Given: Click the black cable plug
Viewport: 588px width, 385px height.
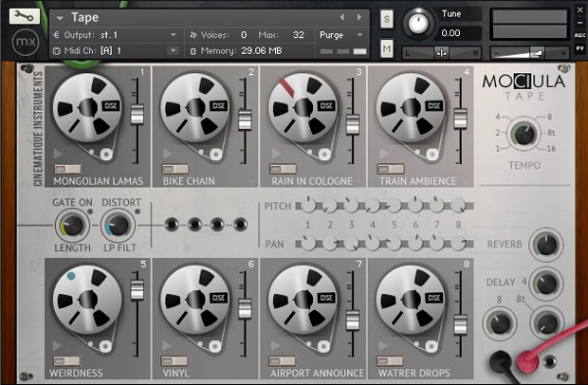Looking at the screenshot, I should (501, 361).
